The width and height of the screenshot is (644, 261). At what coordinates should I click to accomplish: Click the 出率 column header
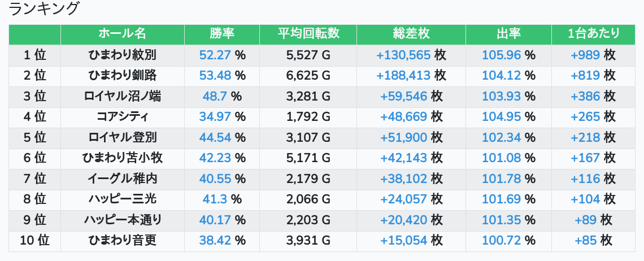pyautogui.click(x=508, y=34)
